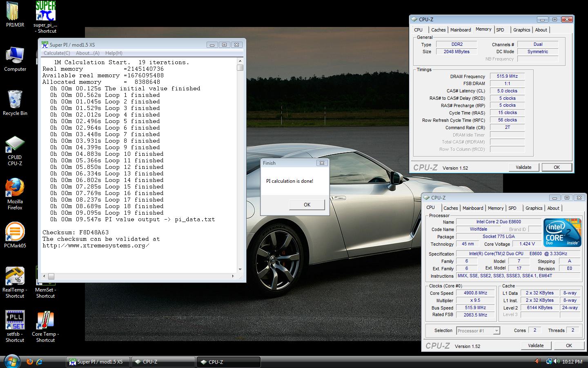Screen dimensions: 588x368
Task: Click the Super PI horizontal scrollbar right arrow
Action: point(233,276)
